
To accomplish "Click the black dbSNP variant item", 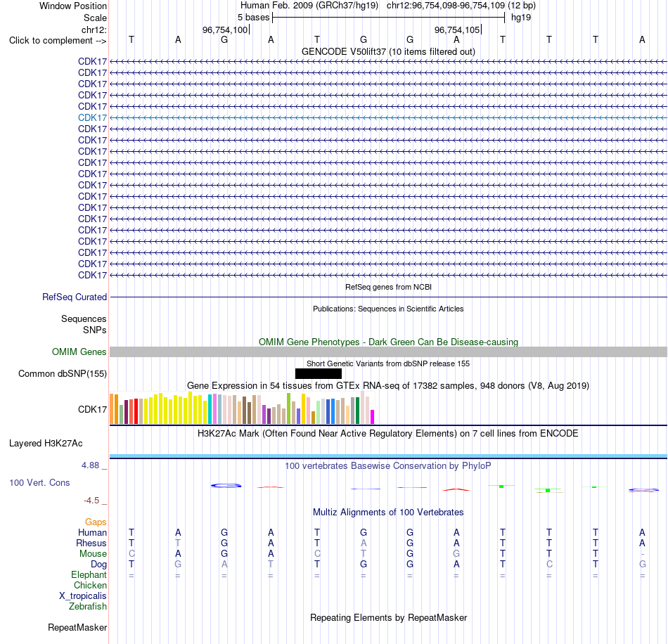I will pos(319,373).
